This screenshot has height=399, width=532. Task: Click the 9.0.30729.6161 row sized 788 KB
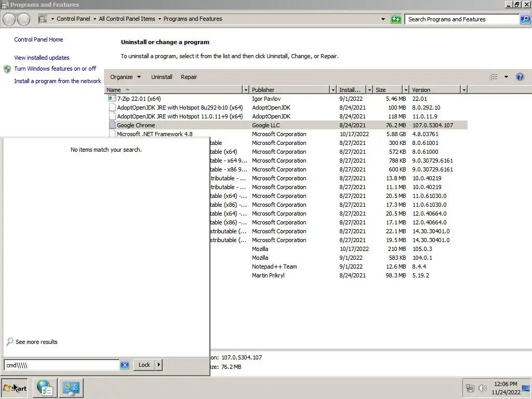pyautogui.click(x=338, y=161)
